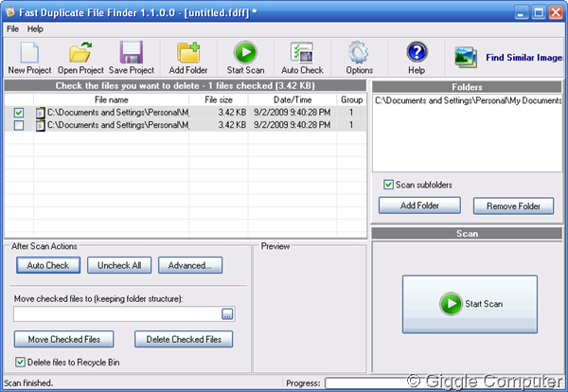Click the Auto Check button under After Scan Actions

(48, 265)
